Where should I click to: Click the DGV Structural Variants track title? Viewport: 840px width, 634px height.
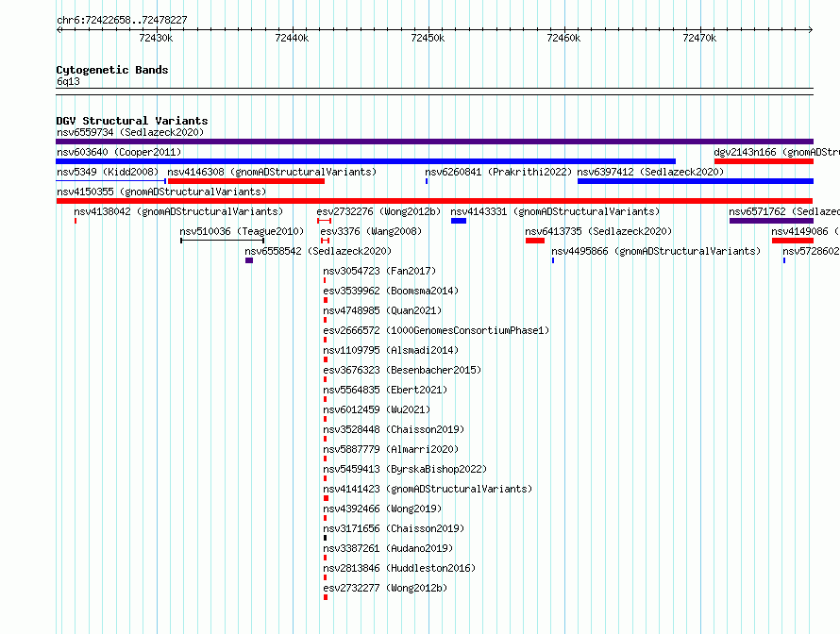click(132, 121)
